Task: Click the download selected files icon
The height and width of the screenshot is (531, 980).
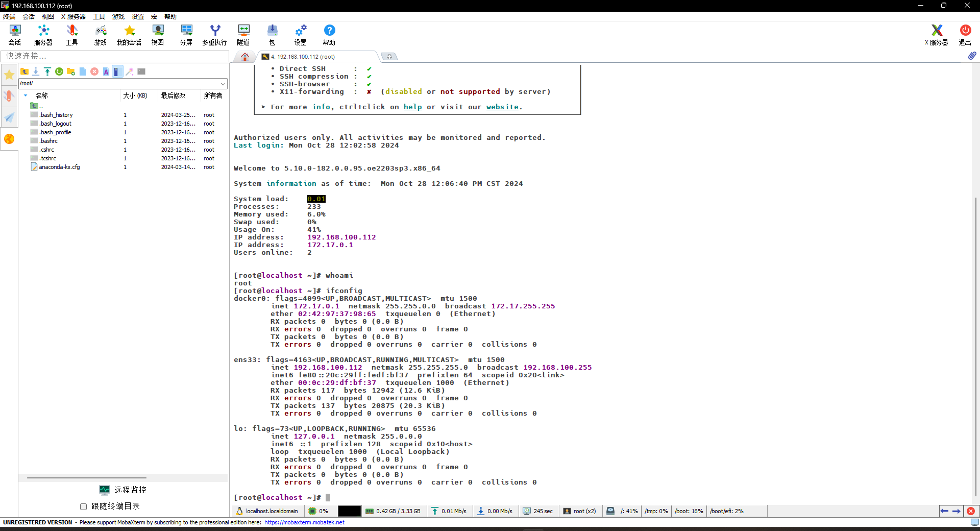Action: [x=36, y=71]
